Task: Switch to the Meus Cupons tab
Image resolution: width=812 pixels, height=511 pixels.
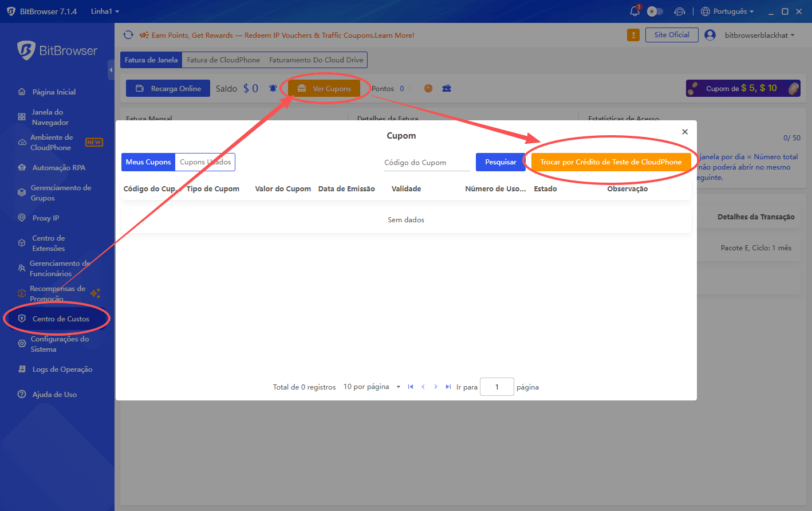Action: tap(148, 162)
